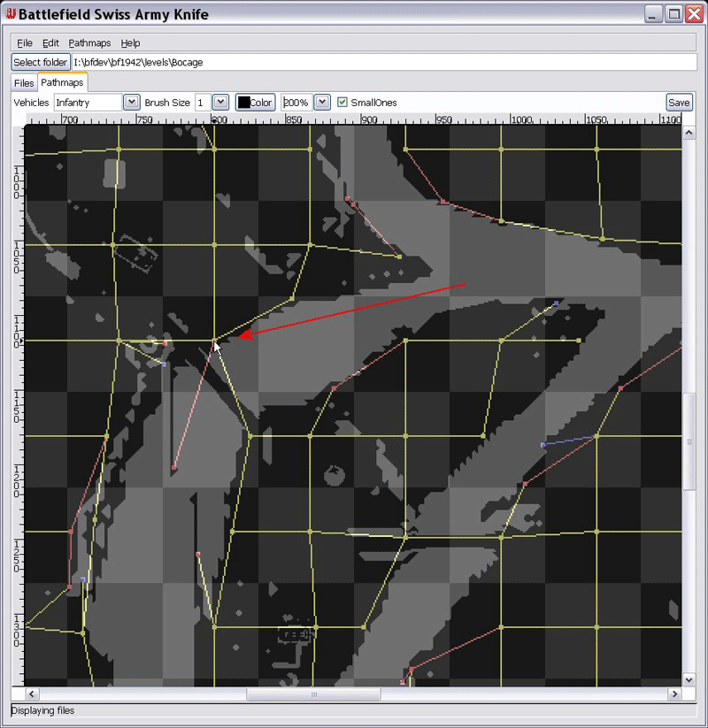
Task: Click the Vehicles label
Action: pos(31,103)
